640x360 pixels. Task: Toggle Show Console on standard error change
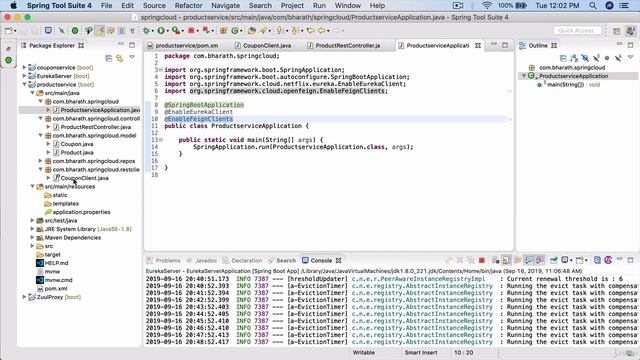[x=539, y=260]
